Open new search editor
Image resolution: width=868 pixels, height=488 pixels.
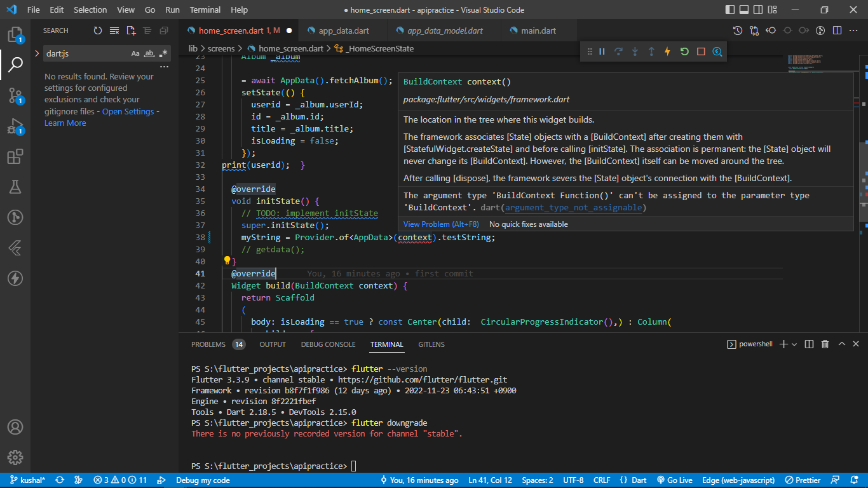pos(131,30)
